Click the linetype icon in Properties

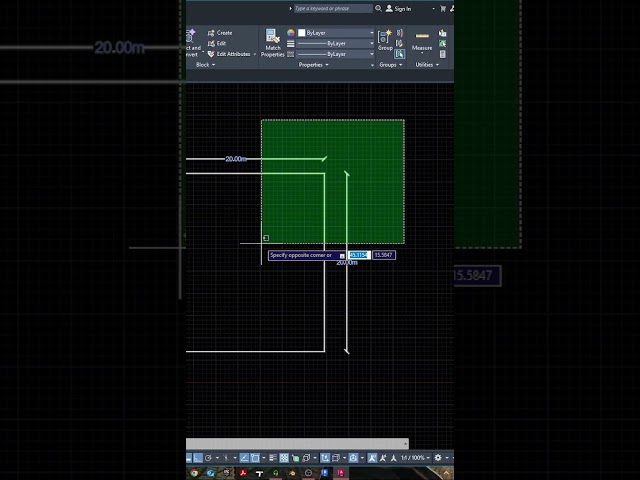291,54
